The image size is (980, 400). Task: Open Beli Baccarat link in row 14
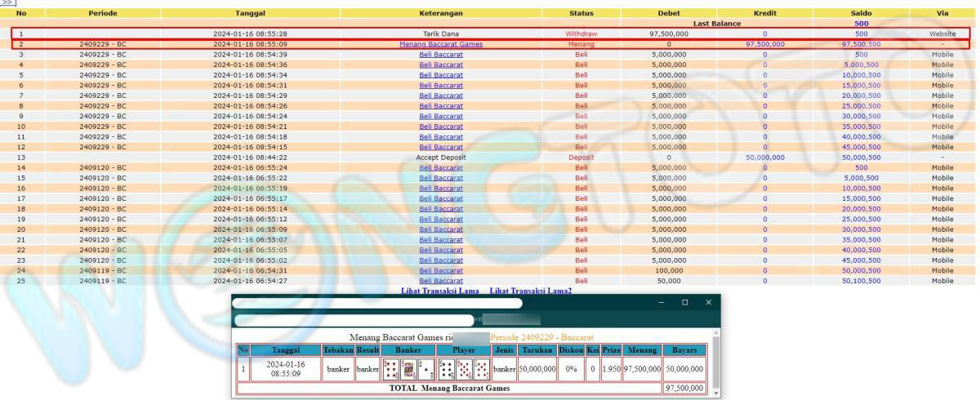point(441,167)
